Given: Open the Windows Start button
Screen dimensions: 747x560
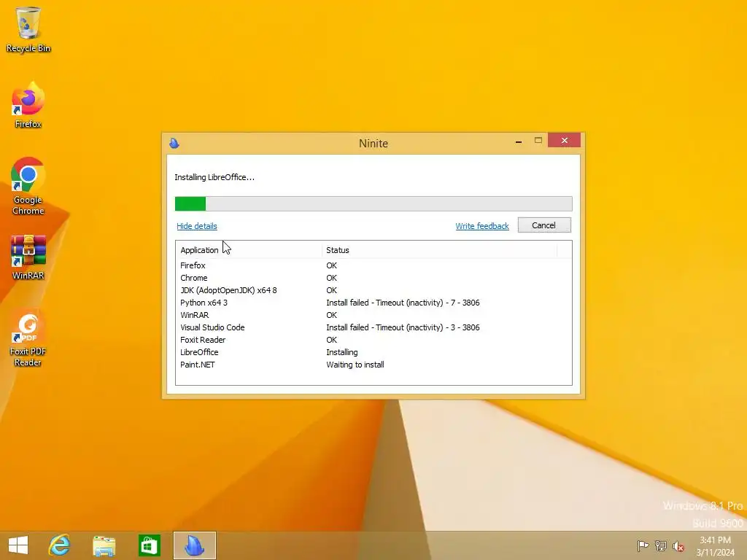Looking at the screenshot, I should [x=18, y=545].
